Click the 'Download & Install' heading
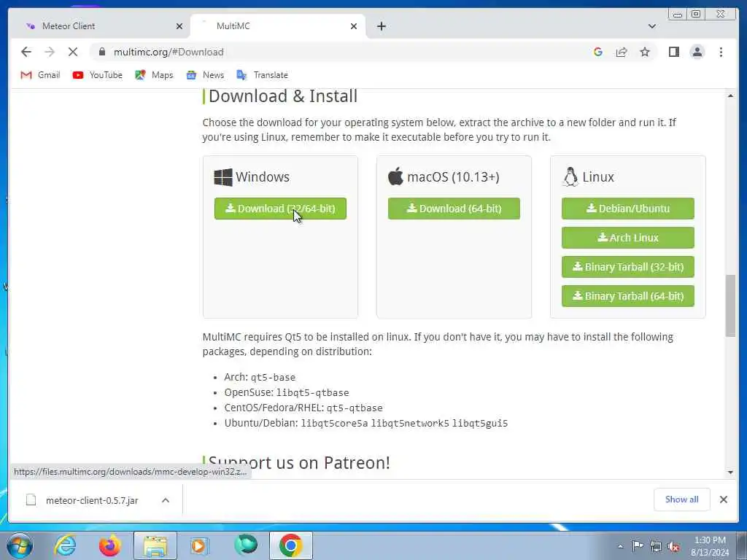The image size is (747, 560). coord(283,96)
